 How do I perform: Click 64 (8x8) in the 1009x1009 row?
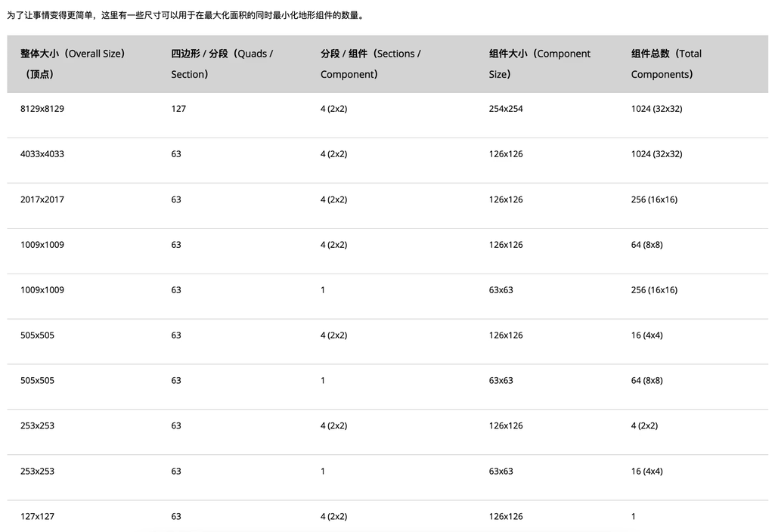coord(646,245)
